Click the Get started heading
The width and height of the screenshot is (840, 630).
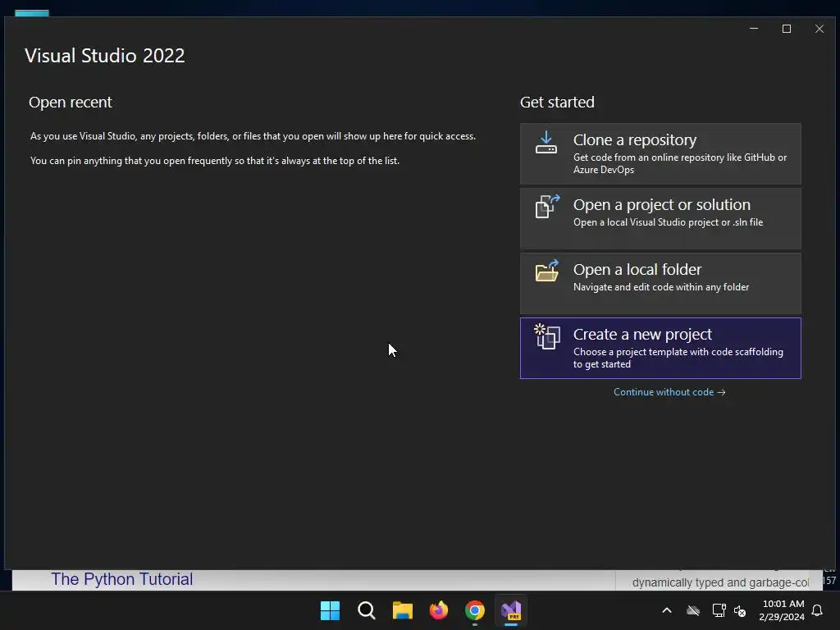click(x=557, y=102)
